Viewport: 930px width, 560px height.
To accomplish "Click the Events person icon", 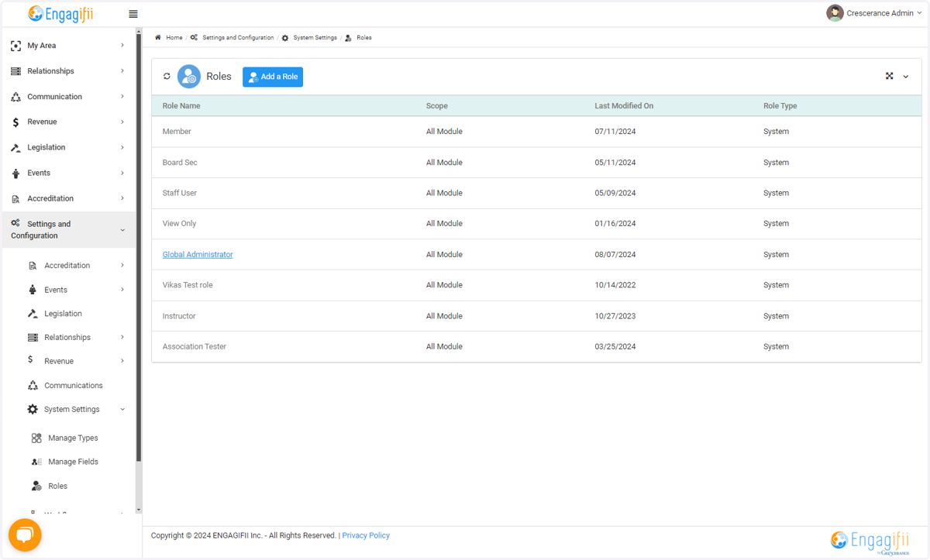I will click(15, 173).
